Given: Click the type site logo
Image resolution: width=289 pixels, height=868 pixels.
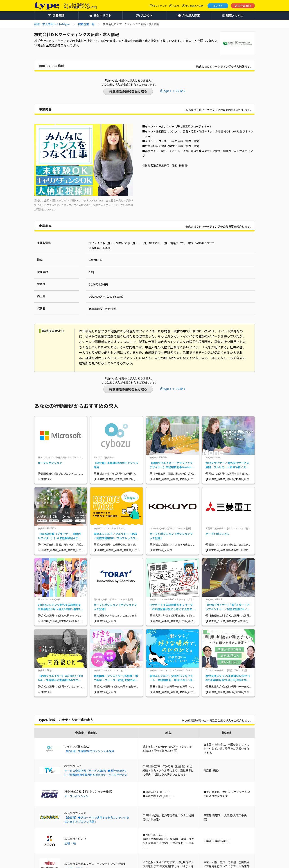Looking at the screenshot, I should coord(46,6).
